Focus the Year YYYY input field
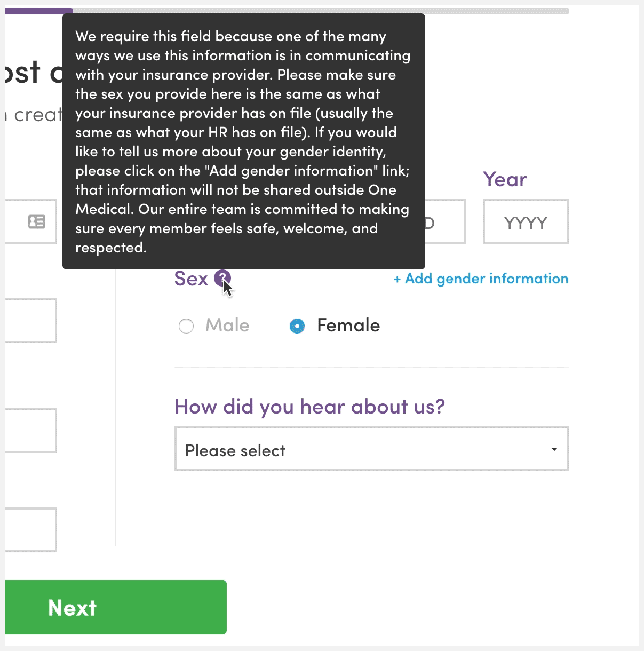The height and width of the screenshot is (651, 644). (526, 222)
